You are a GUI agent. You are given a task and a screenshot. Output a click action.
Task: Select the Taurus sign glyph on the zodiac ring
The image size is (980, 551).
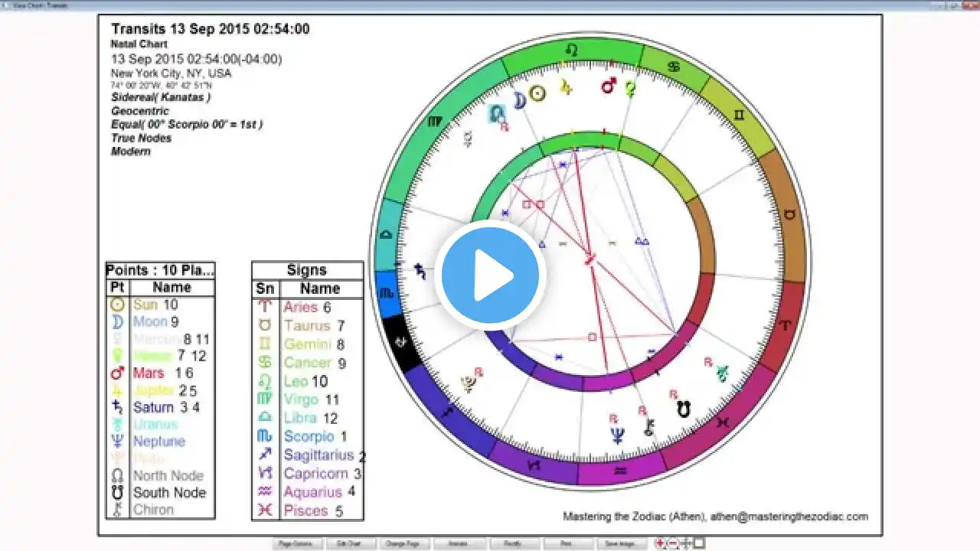click(788, 215)
